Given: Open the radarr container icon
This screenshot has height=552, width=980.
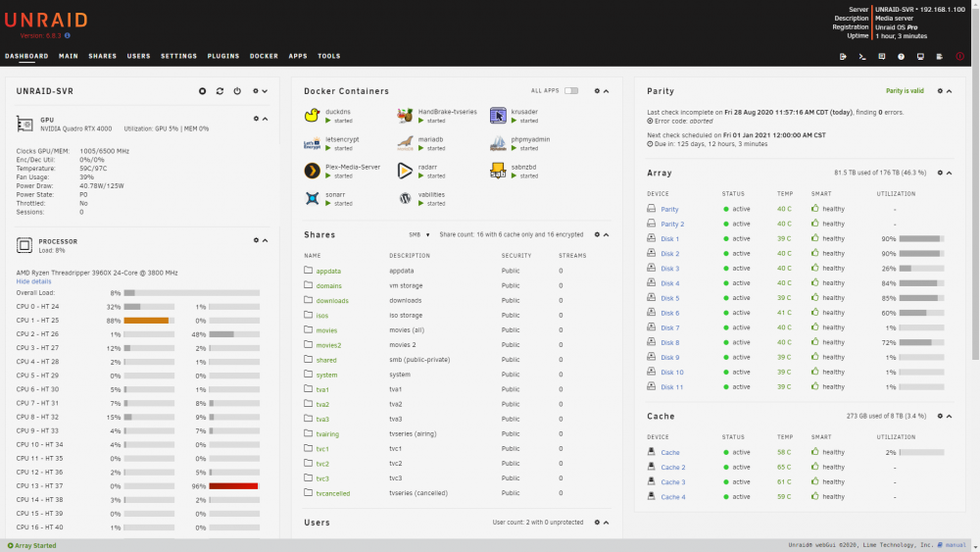Looking at the screenshot, I should click(x=405, y=171).
